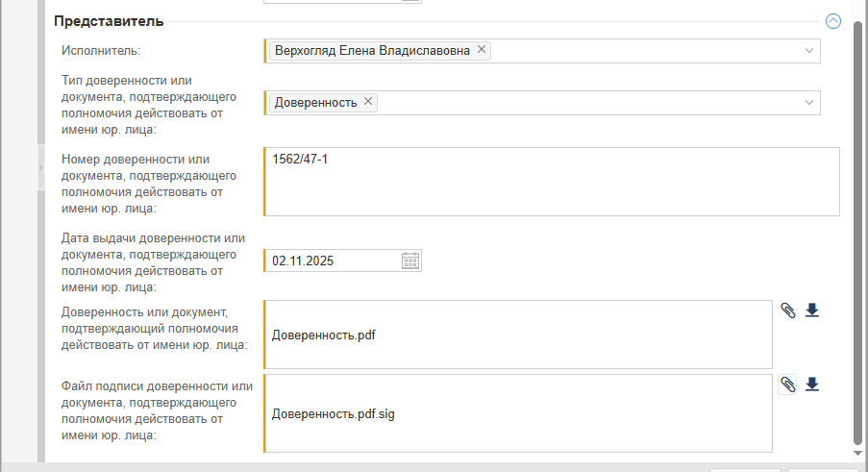Download the Доверенность.pdf document
This screenshot has width=868, height=472.
[x=812, y=310]
